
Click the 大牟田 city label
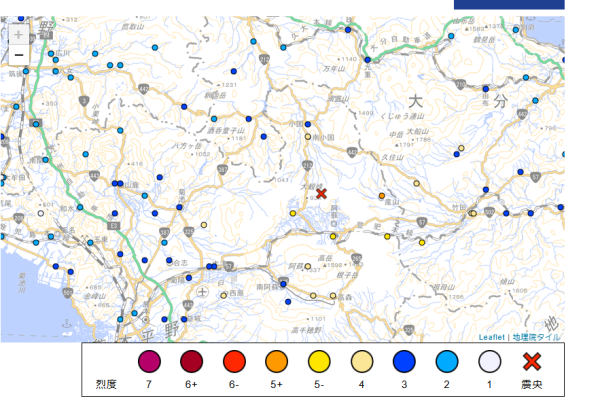(16, 178)
